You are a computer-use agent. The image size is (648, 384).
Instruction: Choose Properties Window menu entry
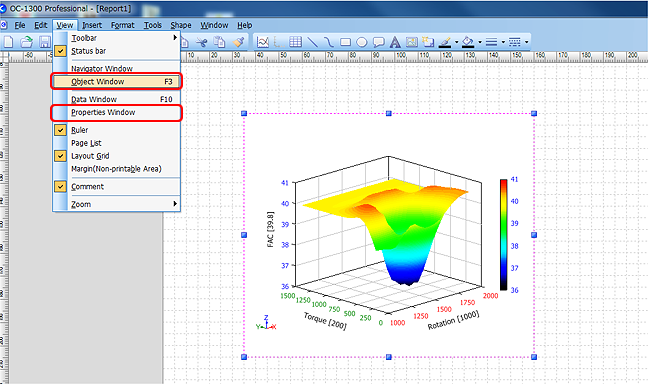pos(117,112)
